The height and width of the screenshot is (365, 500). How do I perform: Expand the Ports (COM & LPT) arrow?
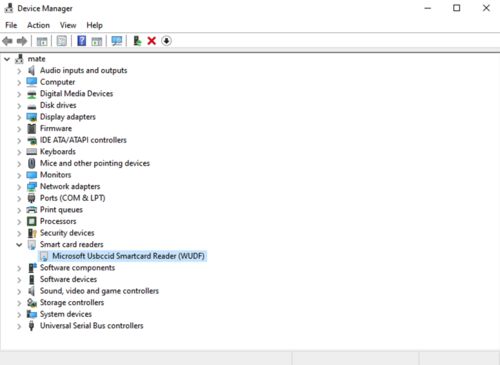click(x=19, y=198)
